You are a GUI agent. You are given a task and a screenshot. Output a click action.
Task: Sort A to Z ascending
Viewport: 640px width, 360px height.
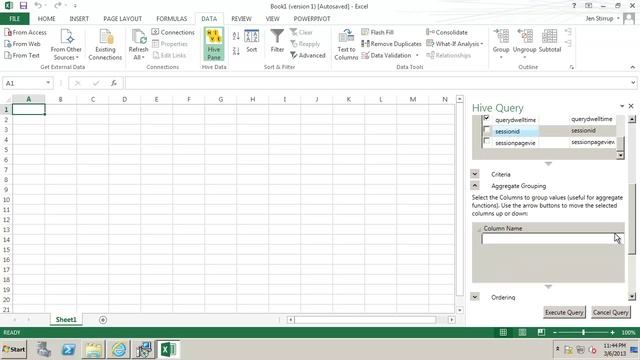point(236,36)
